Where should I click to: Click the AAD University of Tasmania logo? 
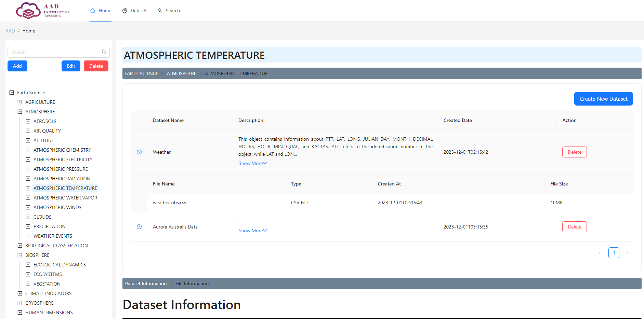[x=42, y=11]
